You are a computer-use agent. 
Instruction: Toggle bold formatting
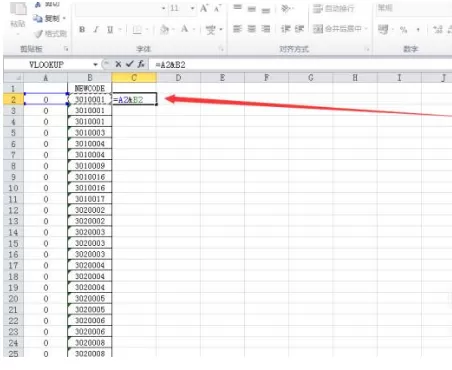tap(82, 30)
